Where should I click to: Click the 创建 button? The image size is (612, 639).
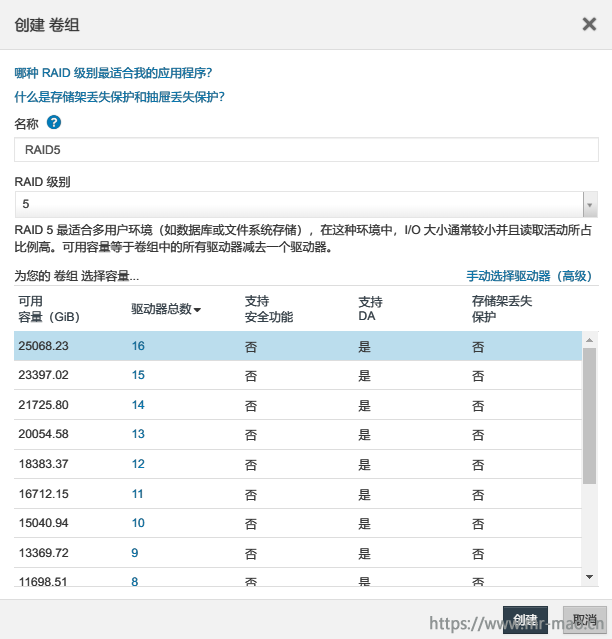click(525, 619)
